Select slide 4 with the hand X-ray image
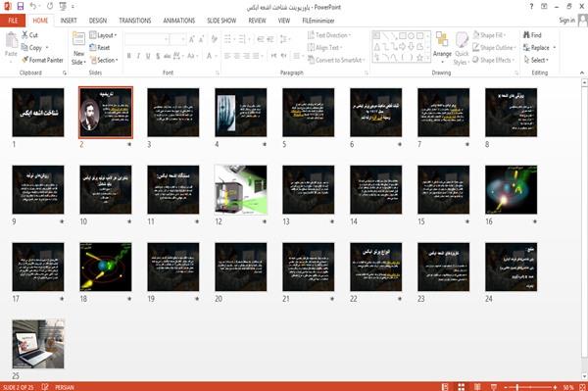Screen dimensions: 588x391 pyautogui.click(x=241, y=112)
